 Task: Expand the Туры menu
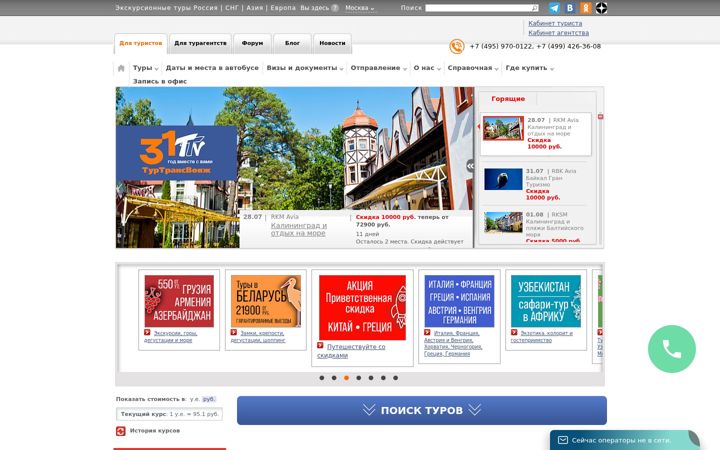146,68
